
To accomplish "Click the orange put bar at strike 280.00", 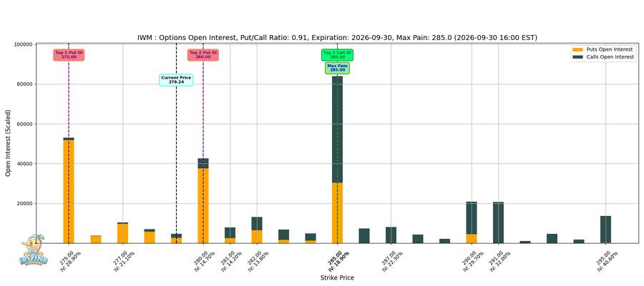I will 203,206.
